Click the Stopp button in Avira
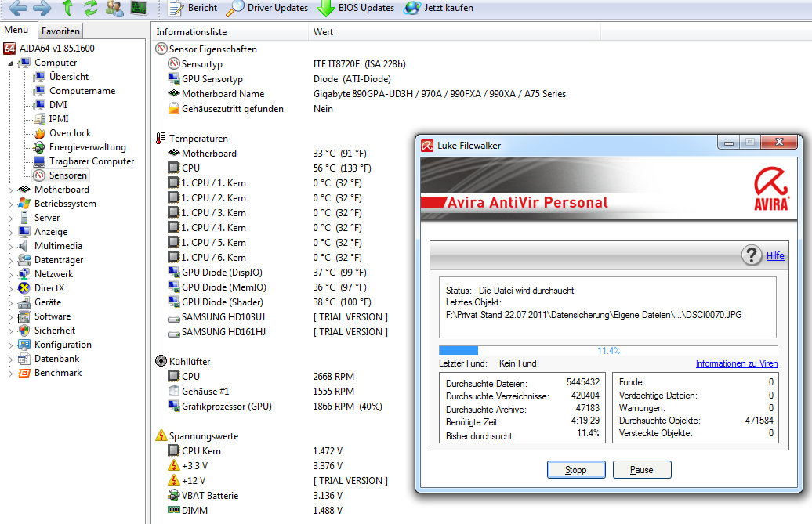 coord(576,470)
